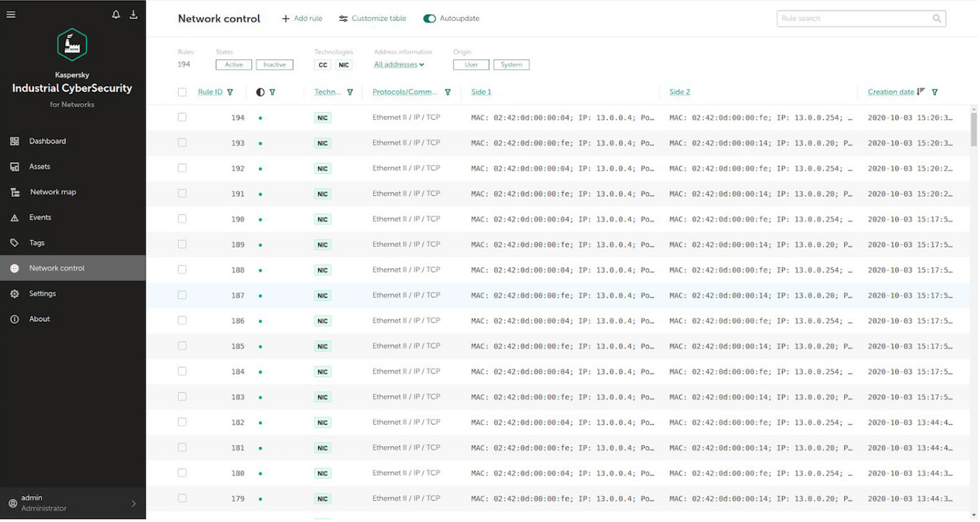Open the notifications bell icon

tap(116, 15)
